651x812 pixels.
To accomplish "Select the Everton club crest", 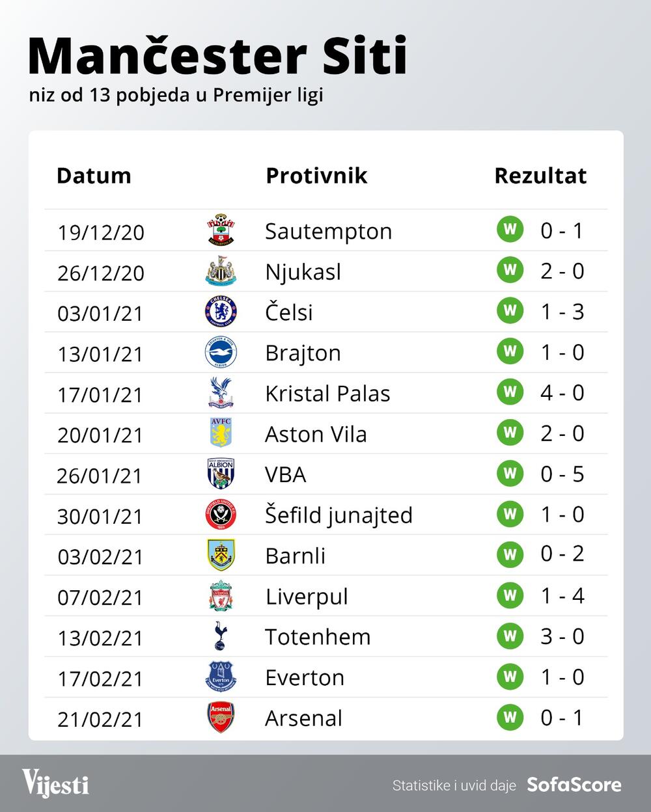I will click(221, 677).
